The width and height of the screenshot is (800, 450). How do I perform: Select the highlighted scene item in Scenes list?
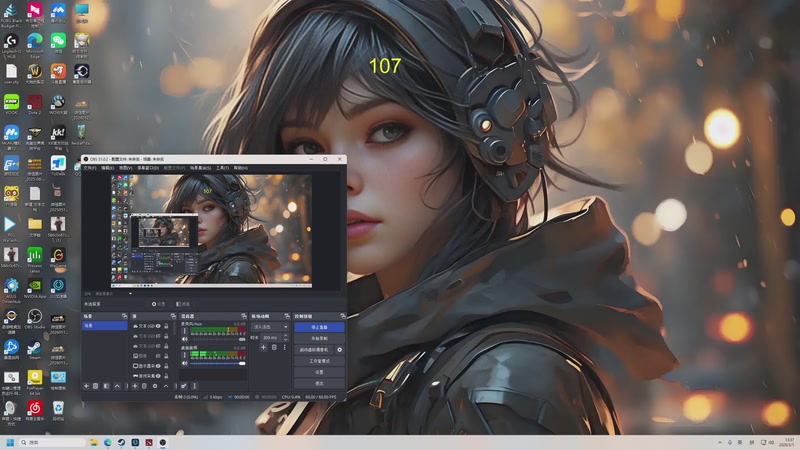click(x=105, y=326)
